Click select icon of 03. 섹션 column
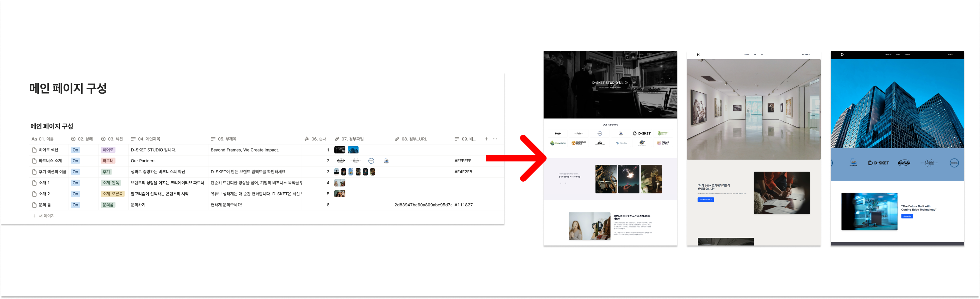 [x=103, y=139]
